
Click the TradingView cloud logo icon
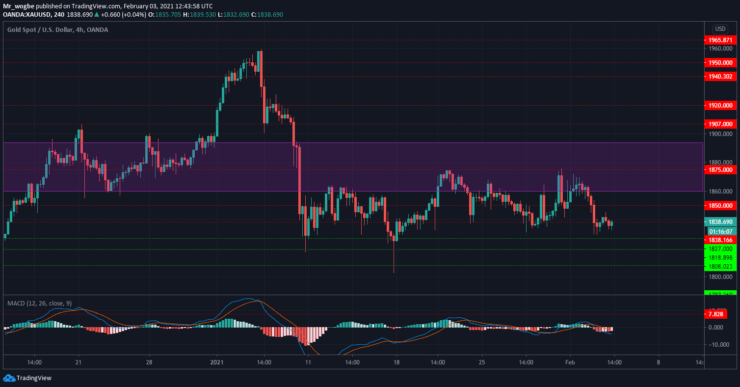tap(8, 378)
